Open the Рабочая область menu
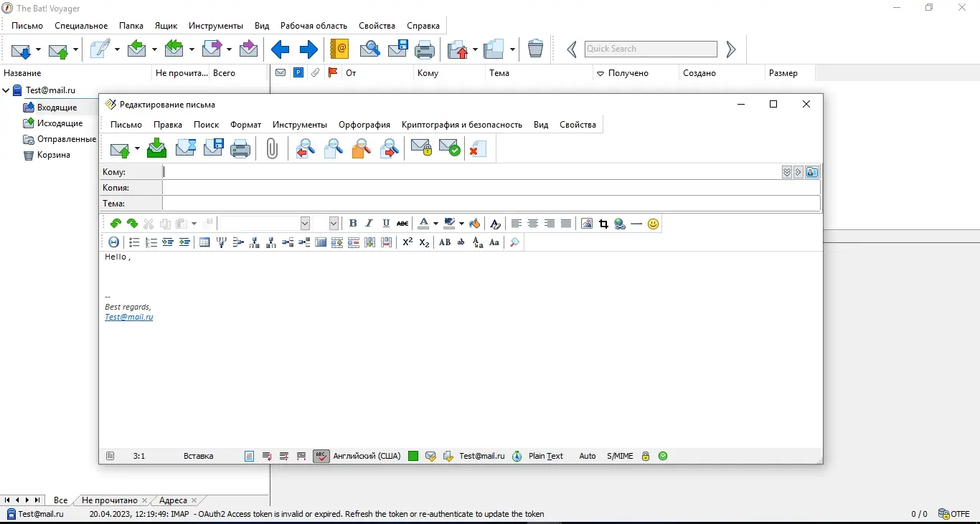 click(314, 26)
